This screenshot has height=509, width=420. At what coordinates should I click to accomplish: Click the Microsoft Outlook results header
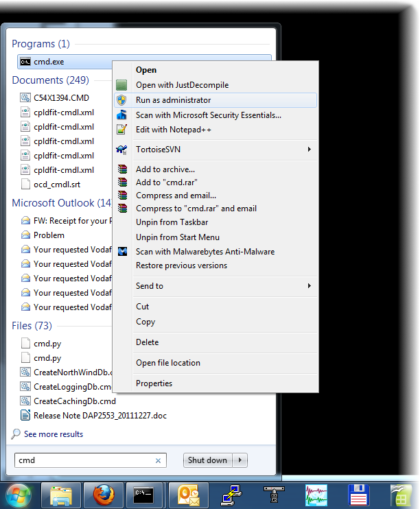click(62, 203)
